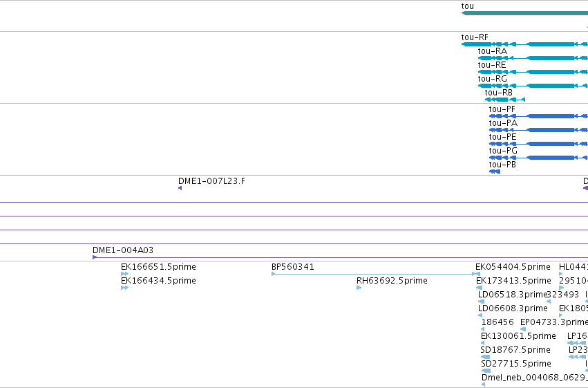Open the LD06608.3prime EST arrow
The width and height of the screenshot is (588, 388).
pyautogui.click(x=480, y=315)
